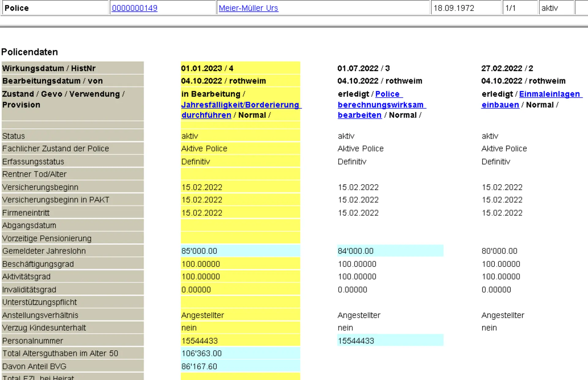
Task: Click the birth date 18.09.1972 cell
Action: (454, 8)
